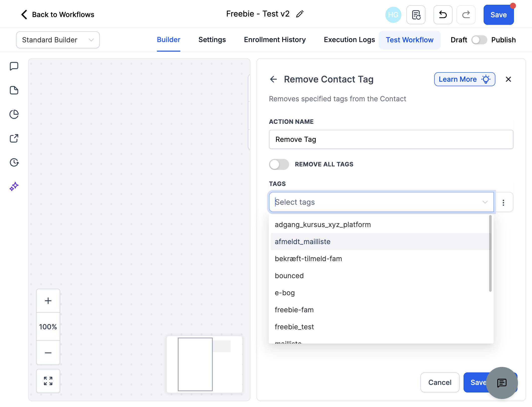Open the floating chat support bubble
Image resolution: width=532 pixels, height=407 pixels.
502,383
